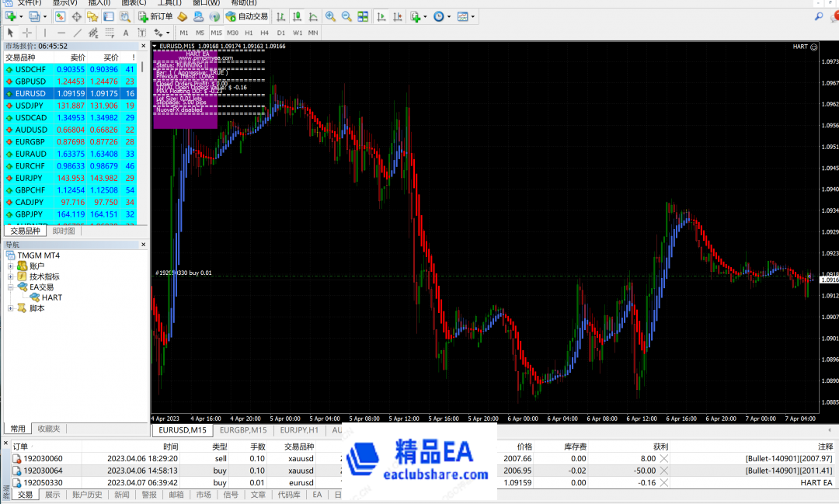
Task: Open the arrow tools dropdown
Action: 168,33
